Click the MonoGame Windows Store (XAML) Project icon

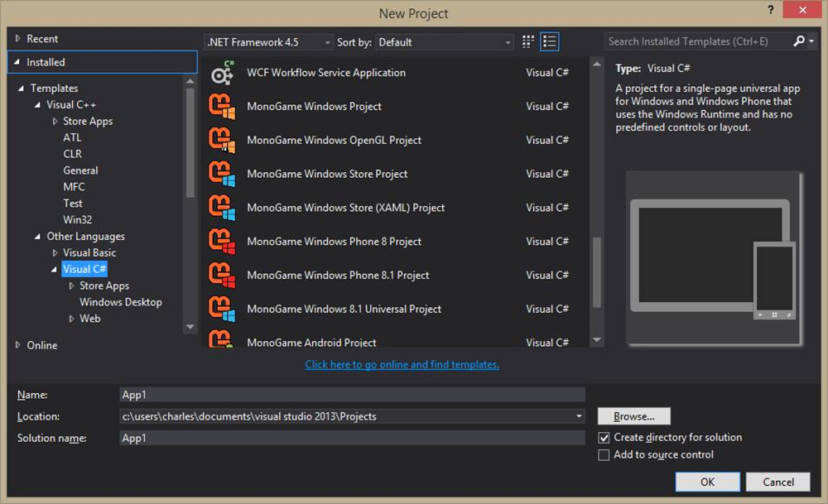click(222, 208)
